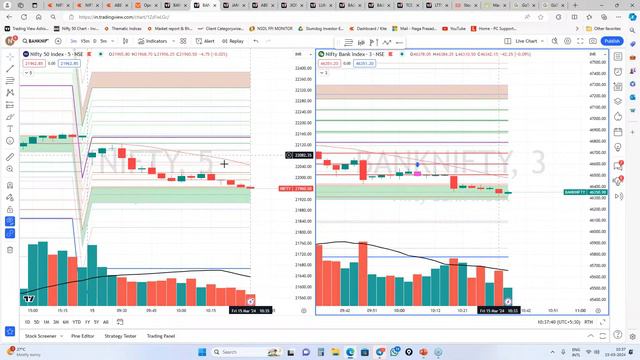This screenshot has width=640, height=360.
Task: Open the candlestick chart style menu
Action: point(125,41)
